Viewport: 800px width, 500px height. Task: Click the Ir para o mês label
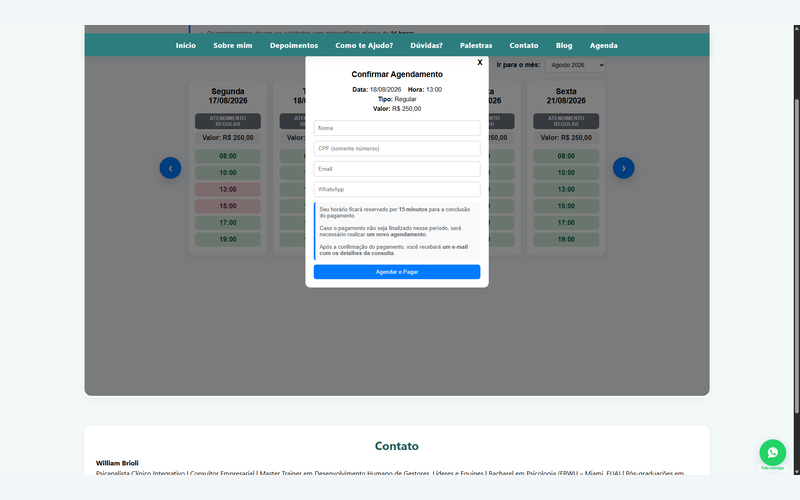pos(518,65)
